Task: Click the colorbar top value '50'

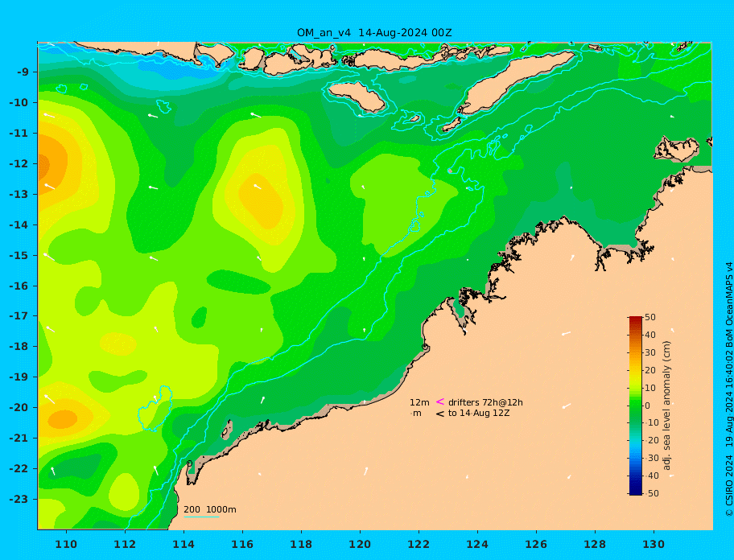Action: click(x=650, y=317)
